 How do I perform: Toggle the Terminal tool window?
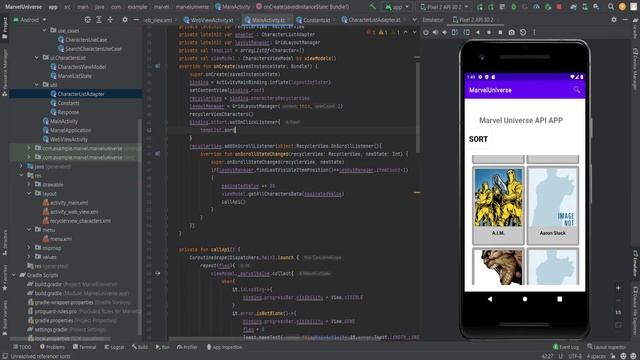pyautogui.click(x=84, y=347)
